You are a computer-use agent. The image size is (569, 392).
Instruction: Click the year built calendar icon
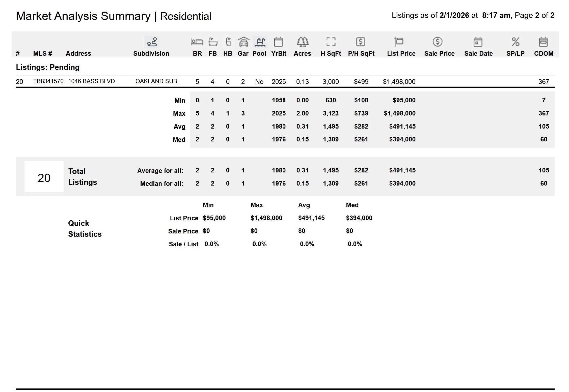pos(278,42)
